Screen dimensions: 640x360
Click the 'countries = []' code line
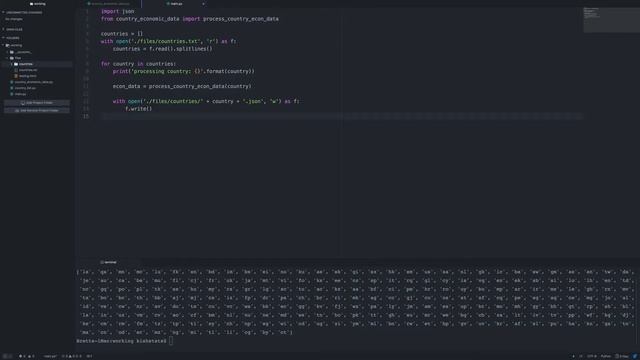coord(122,34)
